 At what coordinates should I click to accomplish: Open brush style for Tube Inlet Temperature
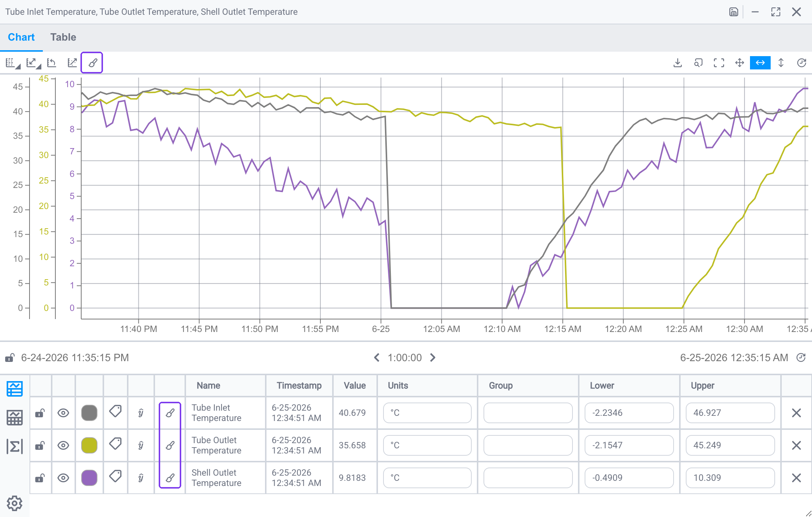(x=170, y=413)
